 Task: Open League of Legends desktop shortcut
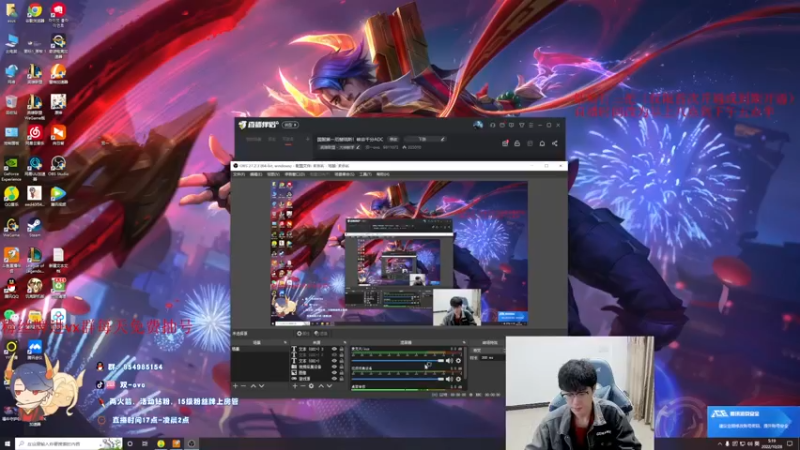pos(35,259)
